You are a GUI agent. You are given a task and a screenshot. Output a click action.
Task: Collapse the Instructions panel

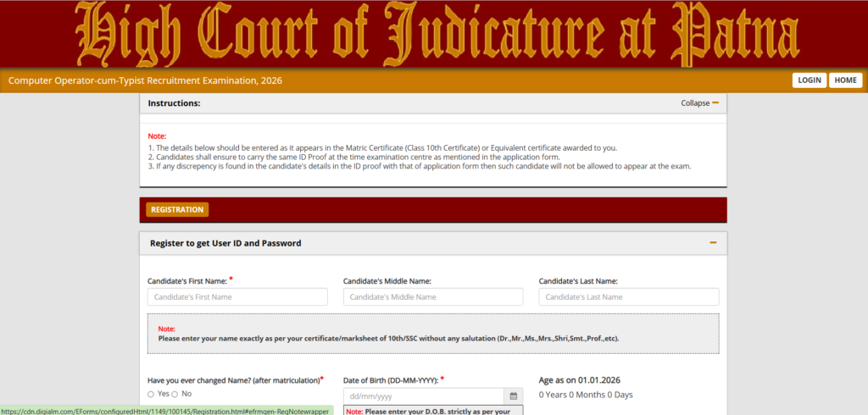pyautogui.click(x=699, y=103)
